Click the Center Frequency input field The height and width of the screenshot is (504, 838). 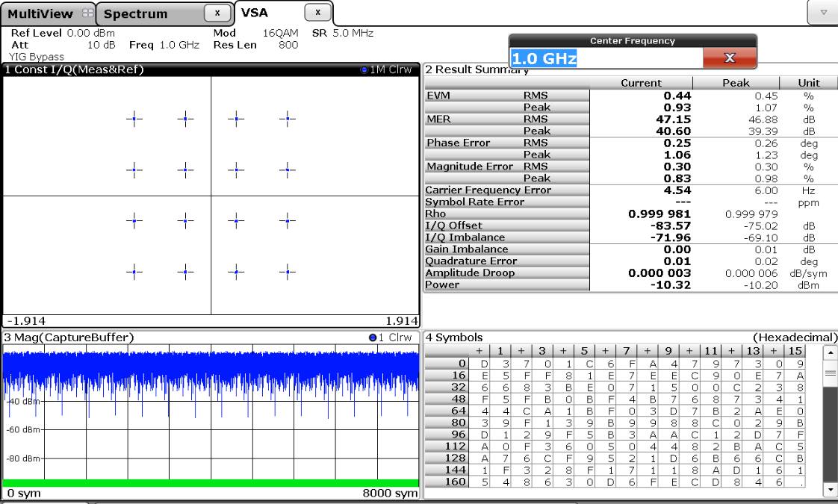(606, 58)
